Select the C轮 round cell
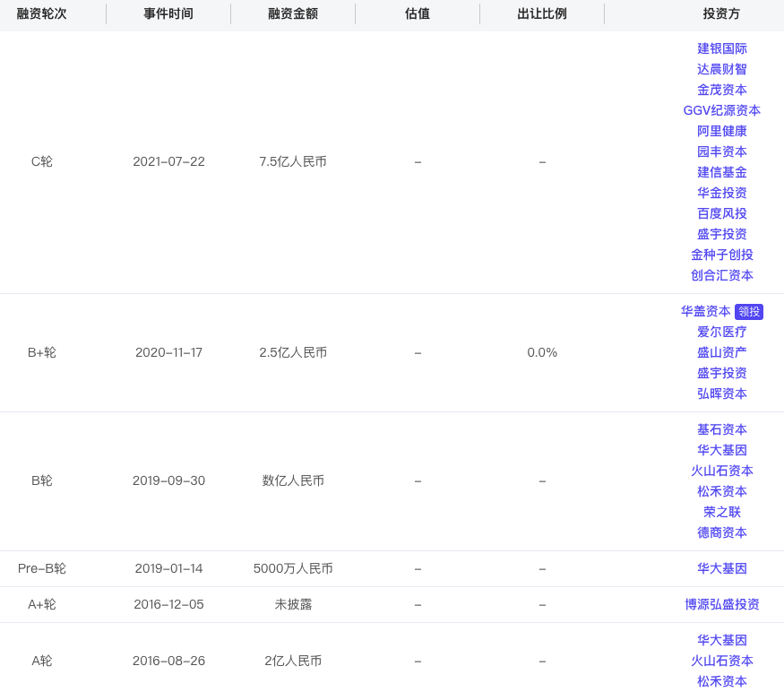Image resolution: width=784 pixels, height=692 pixels. 41,161
